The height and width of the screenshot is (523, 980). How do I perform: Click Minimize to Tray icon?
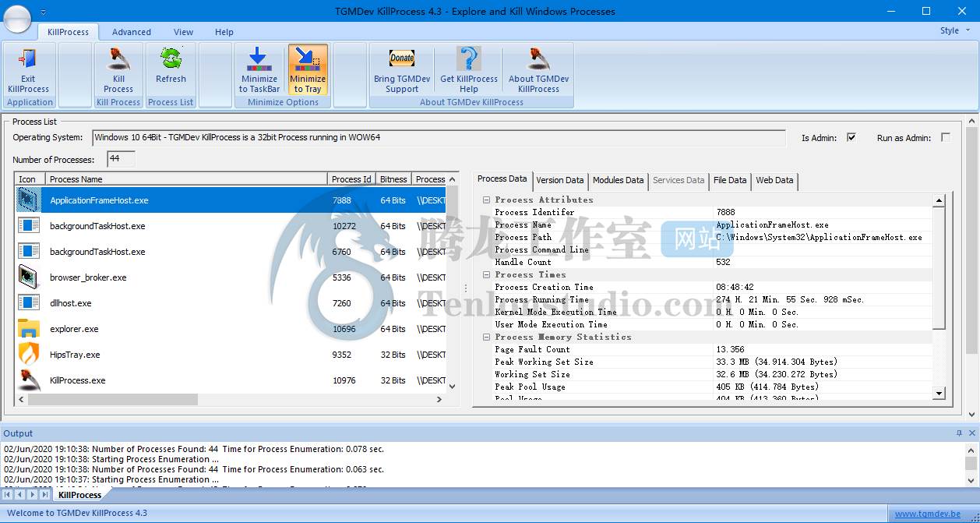click(x=308, y=58)
